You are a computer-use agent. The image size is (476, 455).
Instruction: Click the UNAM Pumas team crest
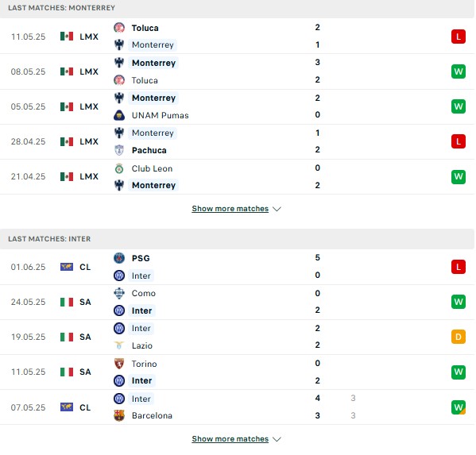[x=119, y=115]
